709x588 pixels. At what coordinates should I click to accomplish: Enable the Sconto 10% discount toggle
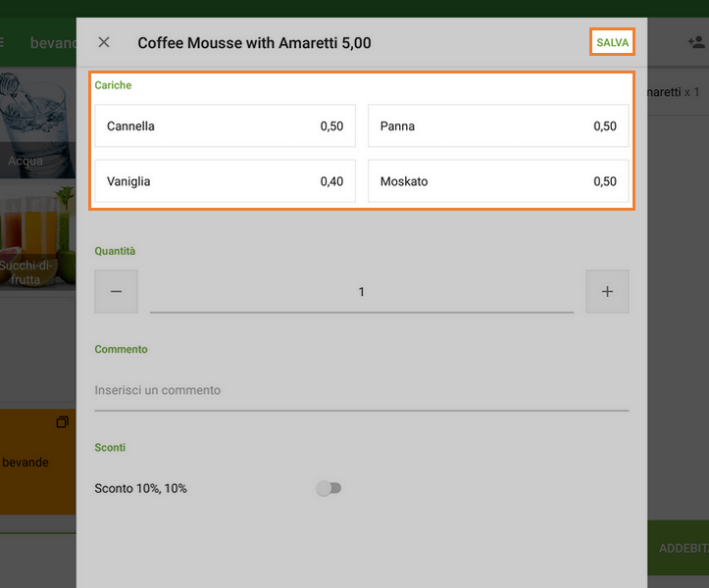point(328,488)
